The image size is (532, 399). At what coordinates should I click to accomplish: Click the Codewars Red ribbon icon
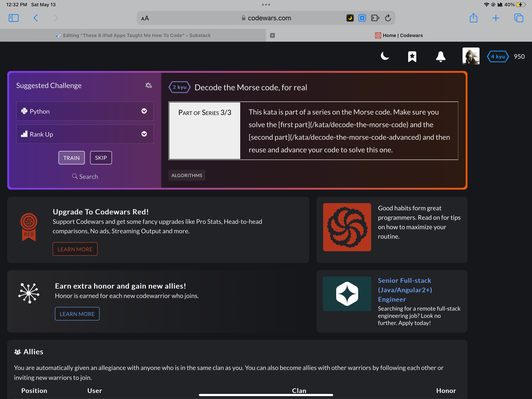[29, 227]
